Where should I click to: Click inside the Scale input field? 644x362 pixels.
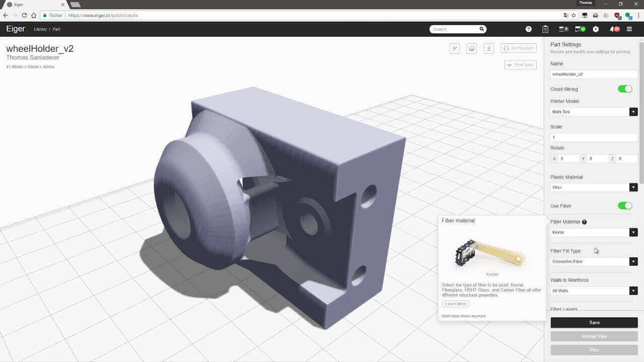coord(594,137)
